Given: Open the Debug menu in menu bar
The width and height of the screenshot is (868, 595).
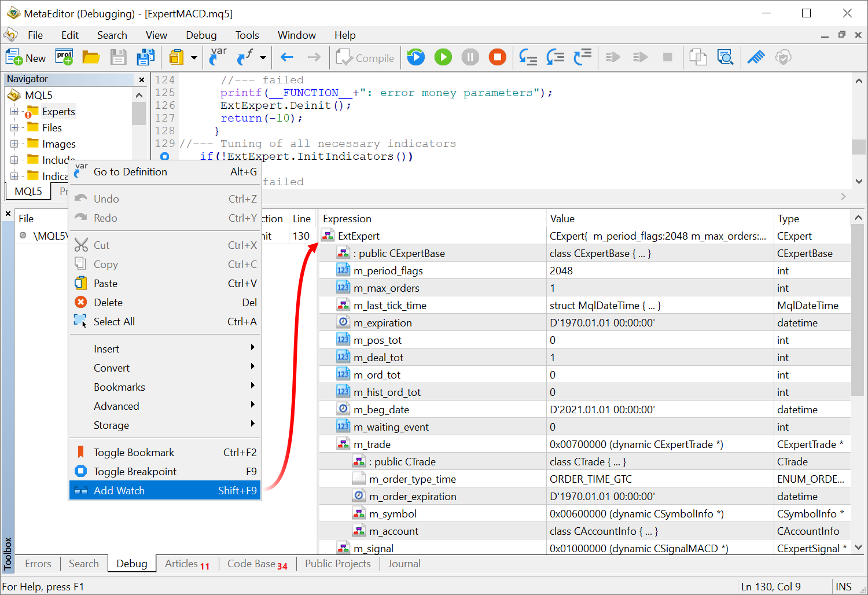Looking at the screenshot, I should click(x=201, y=35).
